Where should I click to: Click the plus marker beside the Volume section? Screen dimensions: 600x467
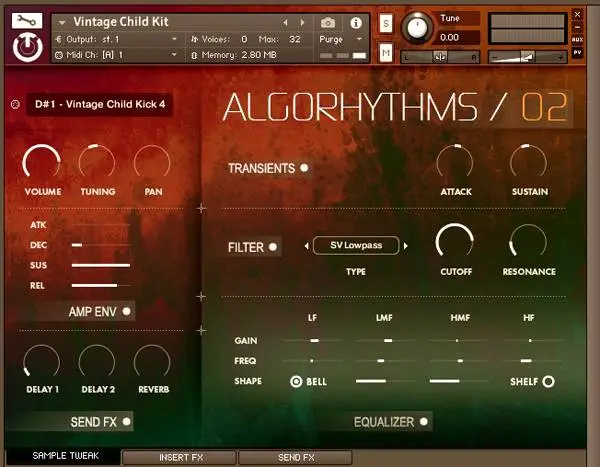pyautogui.click(x=201, y=208)
